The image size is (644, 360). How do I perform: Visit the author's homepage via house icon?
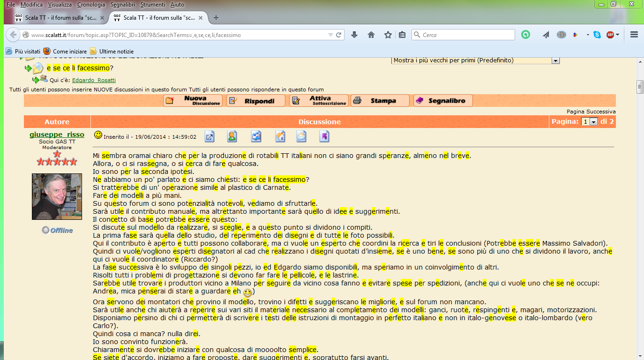(280, 136)
